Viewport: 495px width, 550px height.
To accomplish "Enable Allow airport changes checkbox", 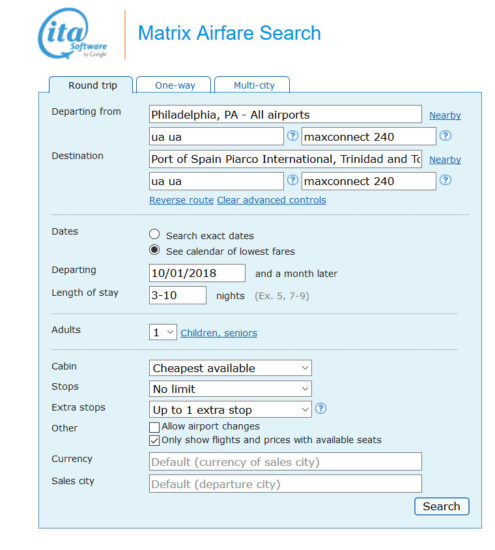I will pos(154,427).
